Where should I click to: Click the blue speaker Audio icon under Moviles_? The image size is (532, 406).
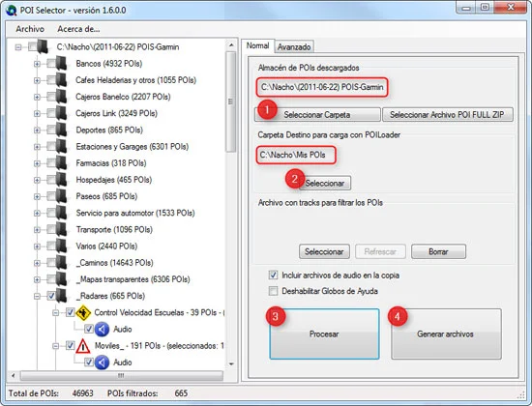pos(102,362)
